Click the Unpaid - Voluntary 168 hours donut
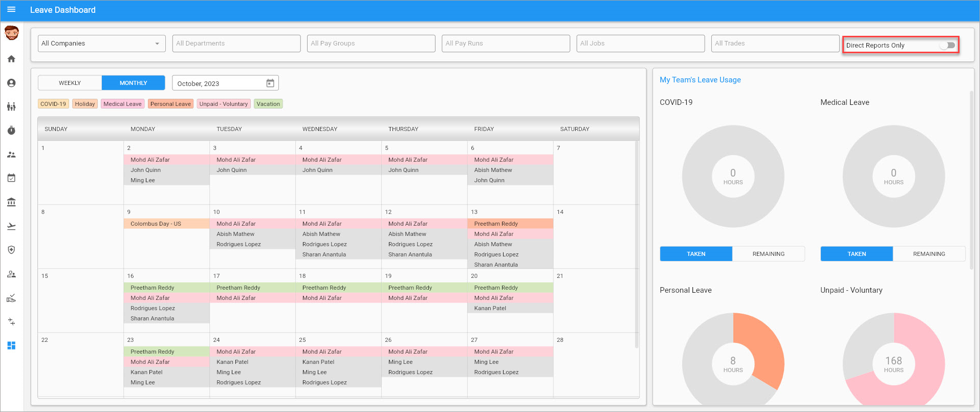This screenshot has height=412, width=980. coord(894,358)
